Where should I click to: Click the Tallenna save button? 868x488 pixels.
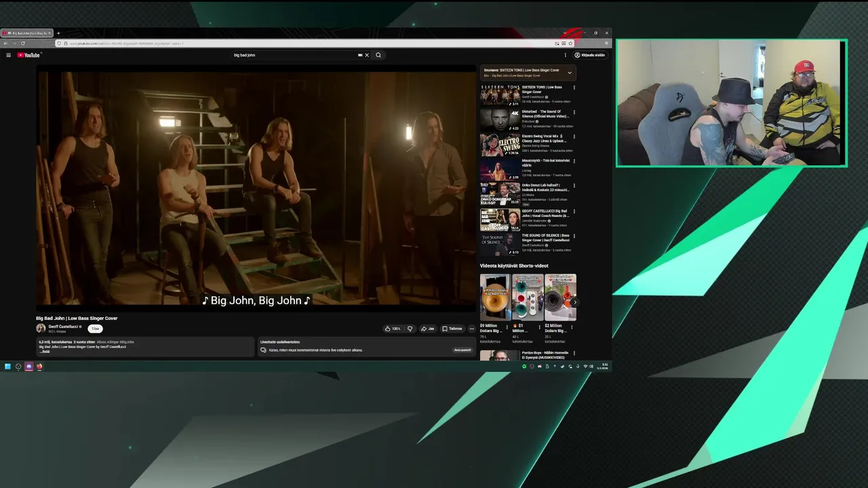pos(452,329)
